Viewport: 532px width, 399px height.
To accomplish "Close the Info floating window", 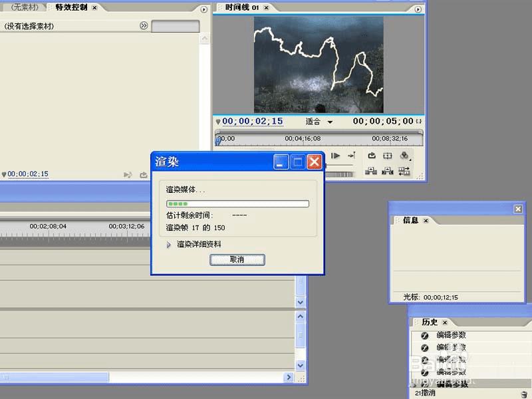I will [x=518, y=209].
